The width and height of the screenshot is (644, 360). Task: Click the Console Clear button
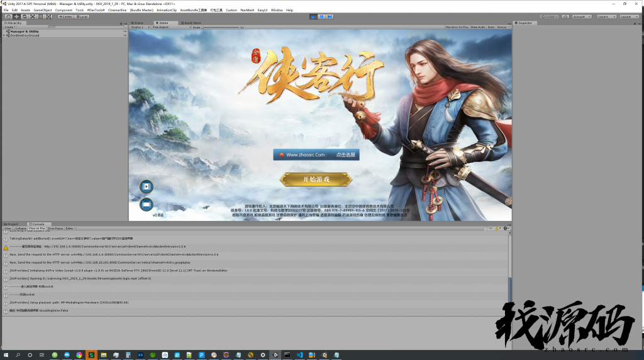tap(8, 228)
